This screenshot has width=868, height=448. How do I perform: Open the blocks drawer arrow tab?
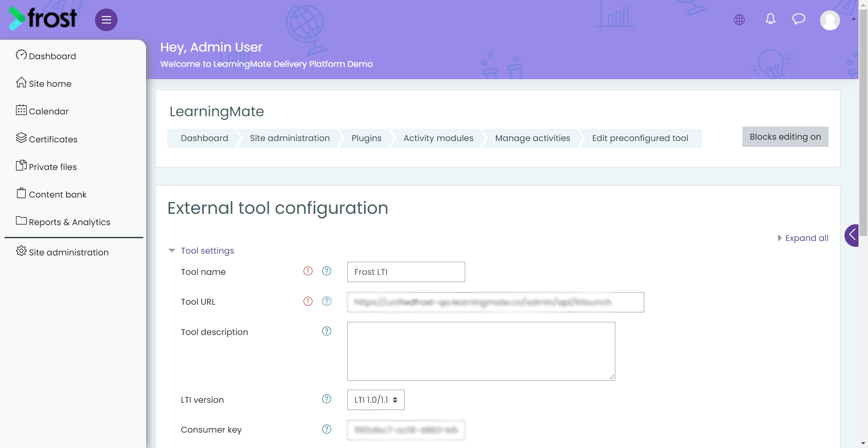852,235
